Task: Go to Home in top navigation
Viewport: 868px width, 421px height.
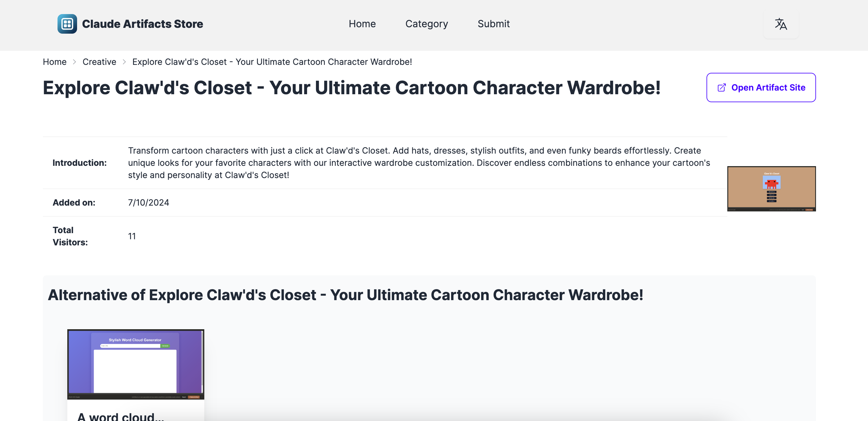Action: pyautogui.click(x=362, y=24)
